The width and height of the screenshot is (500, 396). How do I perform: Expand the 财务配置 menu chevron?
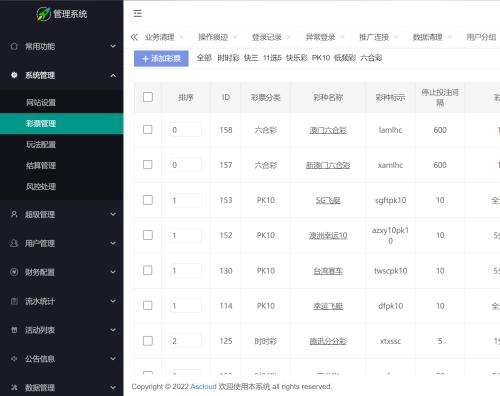(113, 272)
